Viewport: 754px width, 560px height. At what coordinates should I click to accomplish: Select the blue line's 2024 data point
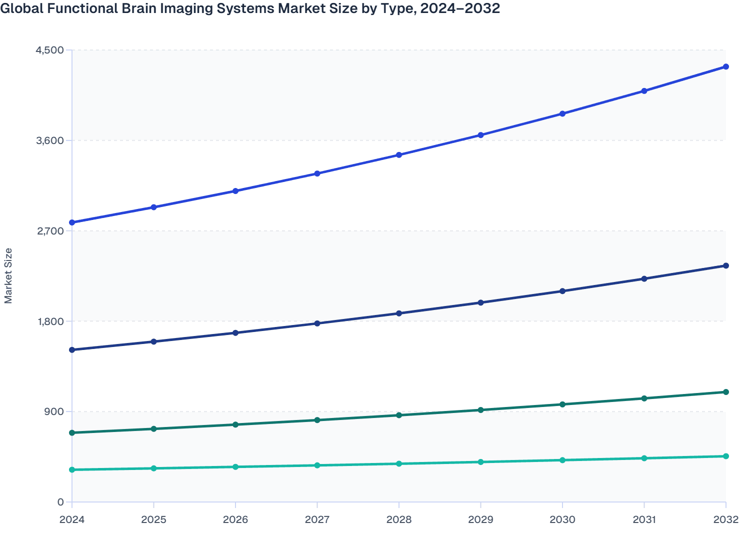pyautogui.click(x=71, y=221)
